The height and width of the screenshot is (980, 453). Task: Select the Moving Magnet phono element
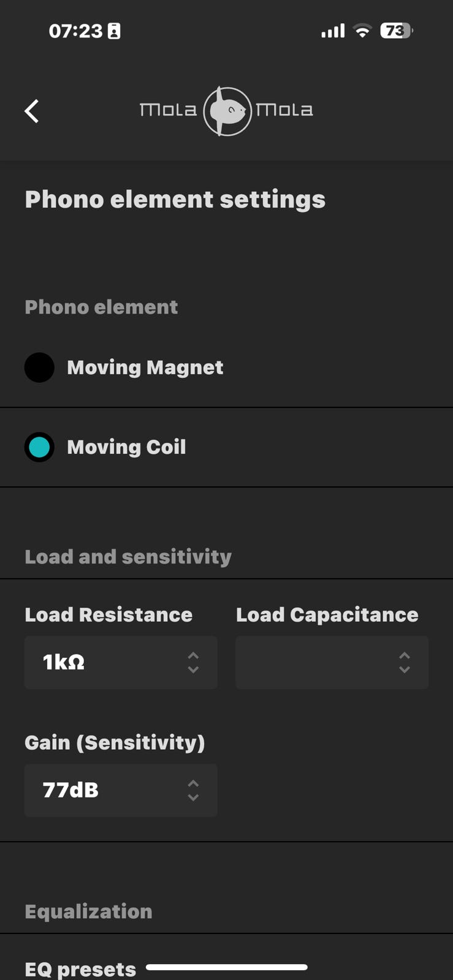(39, 367)
